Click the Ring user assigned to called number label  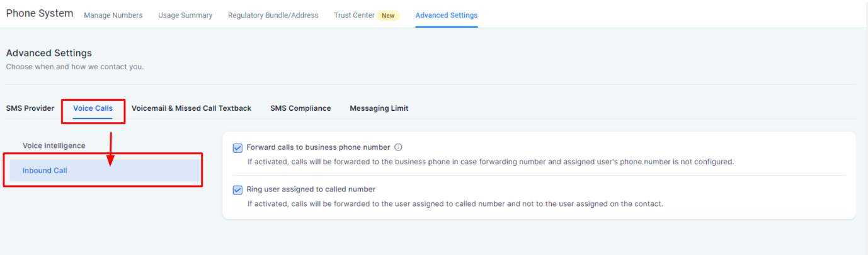pyautogui.click(x=311, y=189)
